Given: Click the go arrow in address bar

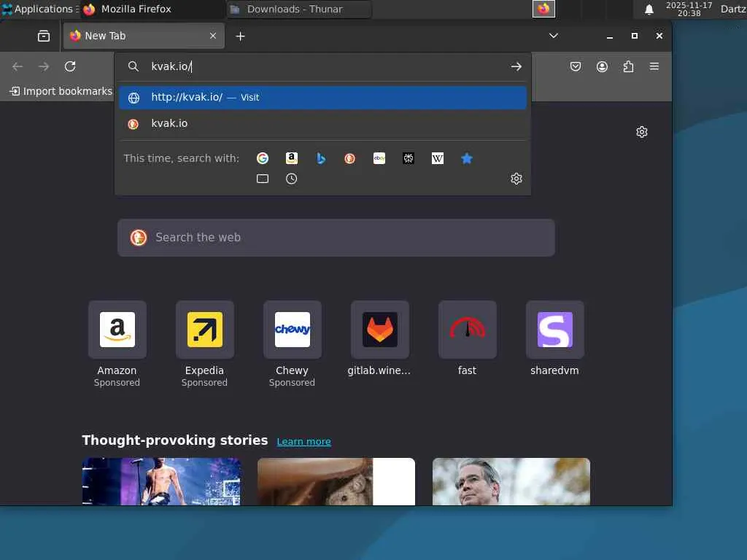Looking at the screenshot, I should click(x=516, y=66).
